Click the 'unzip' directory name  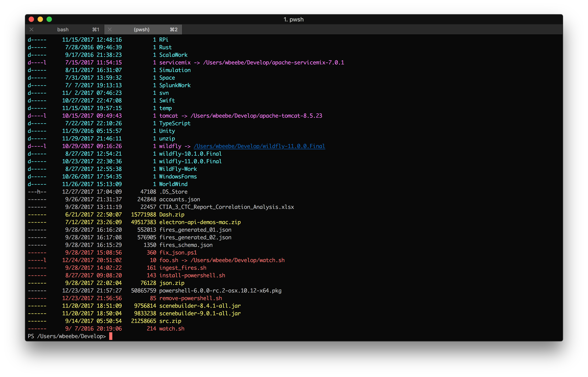coord(167,138)
